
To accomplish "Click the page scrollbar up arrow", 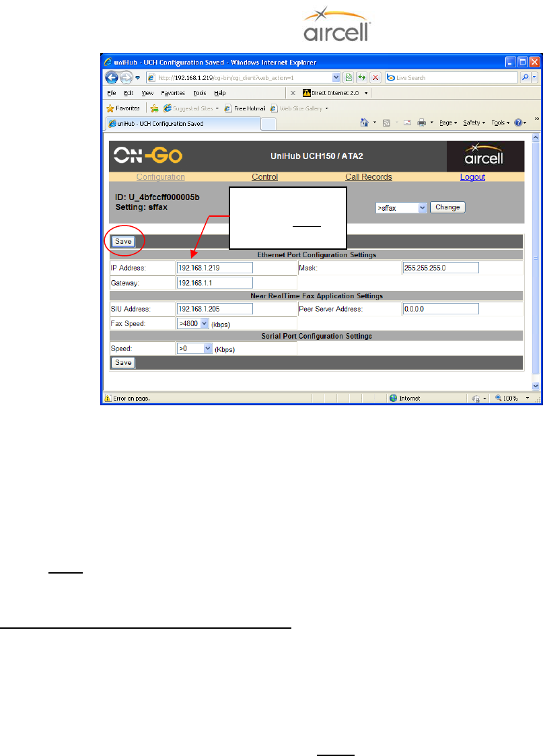I will (536, 137).
